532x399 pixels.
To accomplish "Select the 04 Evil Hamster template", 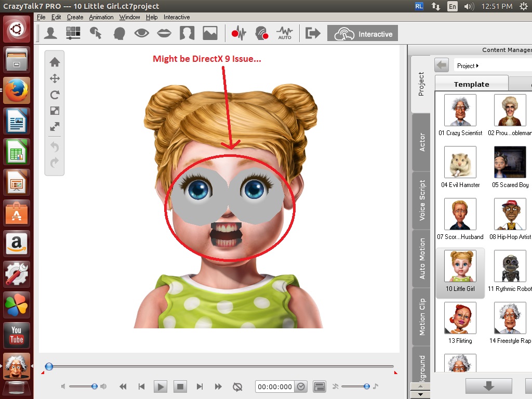I will click(x=460, y=167).
